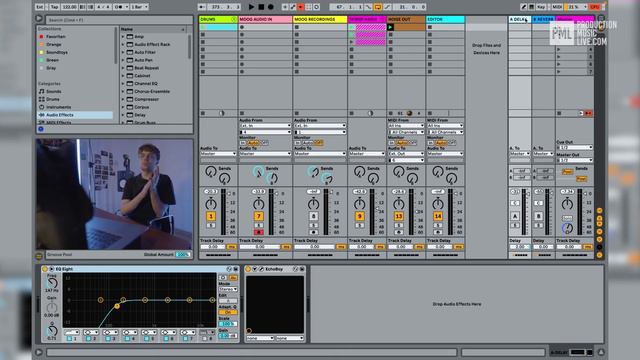Expand the Beat Repeat folder
The image size is (640, 360).
(x=123, y=68)
